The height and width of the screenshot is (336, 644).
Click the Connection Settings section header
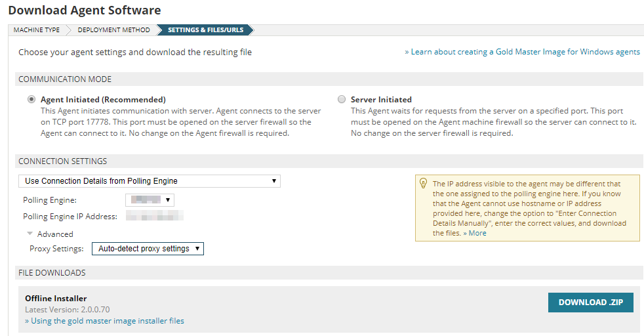point(63,161)
